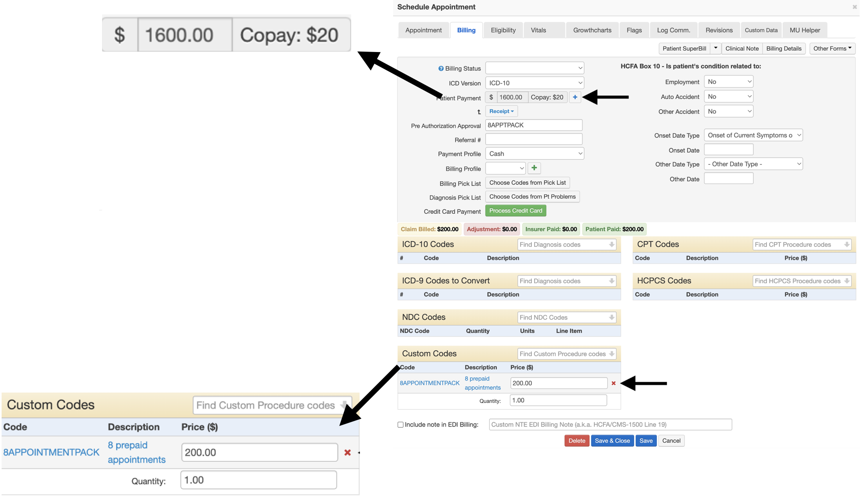Click the Referral # input field

tap(534, 139)
